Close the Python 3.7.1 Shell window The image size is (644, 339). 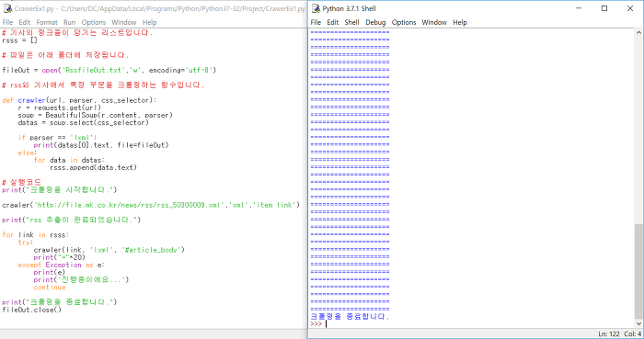point(630,8)
